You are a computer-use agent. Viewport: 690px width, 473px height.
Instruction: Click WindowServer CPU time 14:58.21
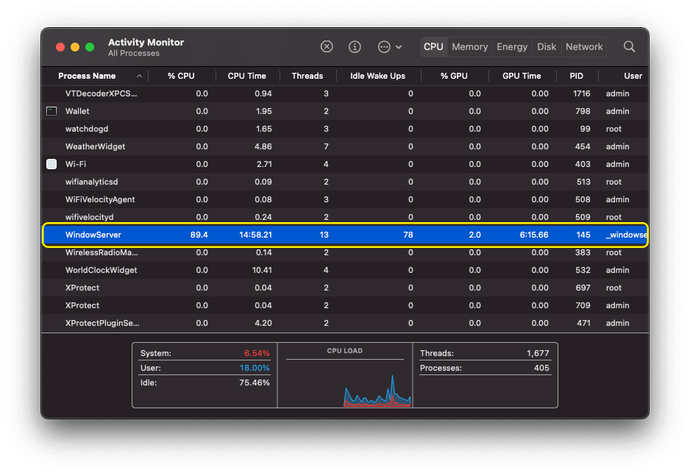click(255, 235)
